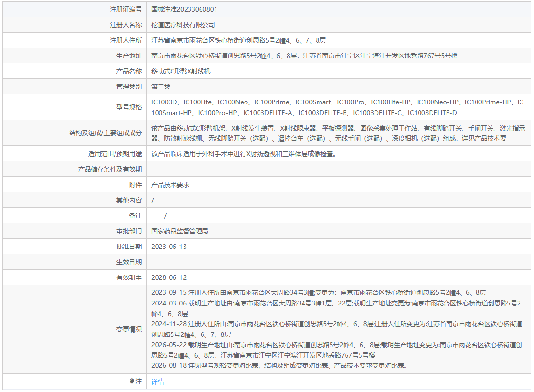
Task: Click the 产品名称 label
Action: [x=129, y=71]
